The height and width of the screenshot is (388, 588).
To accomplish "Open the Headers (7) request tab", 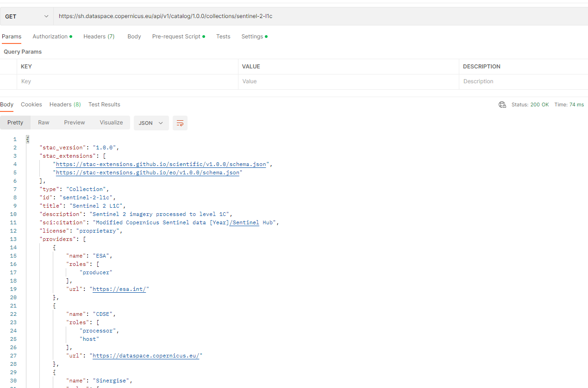I will coord(99,37).
